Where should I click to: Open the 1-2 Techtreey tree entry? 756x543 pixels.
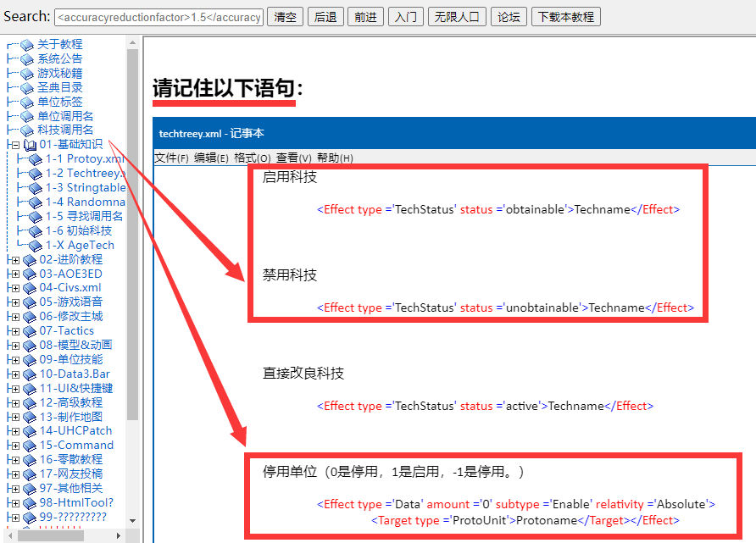click(x=86, y=174)
